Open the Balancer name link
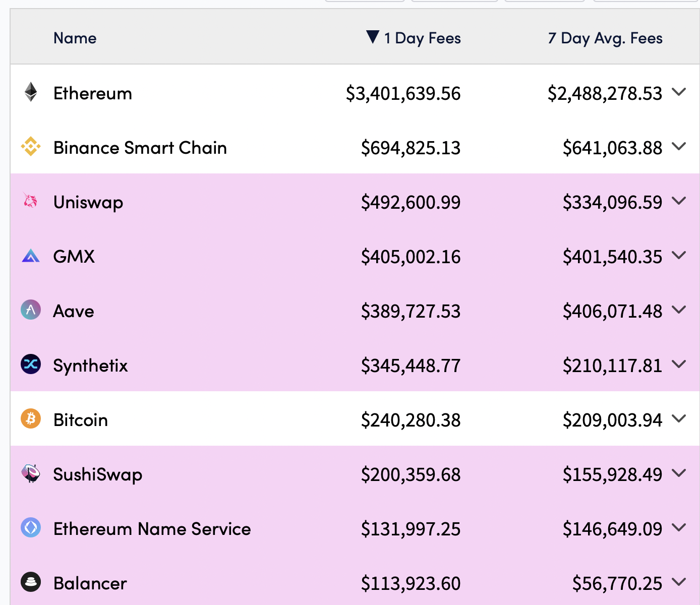The height and width of the screenshot is (605, 700). [90, 583]
